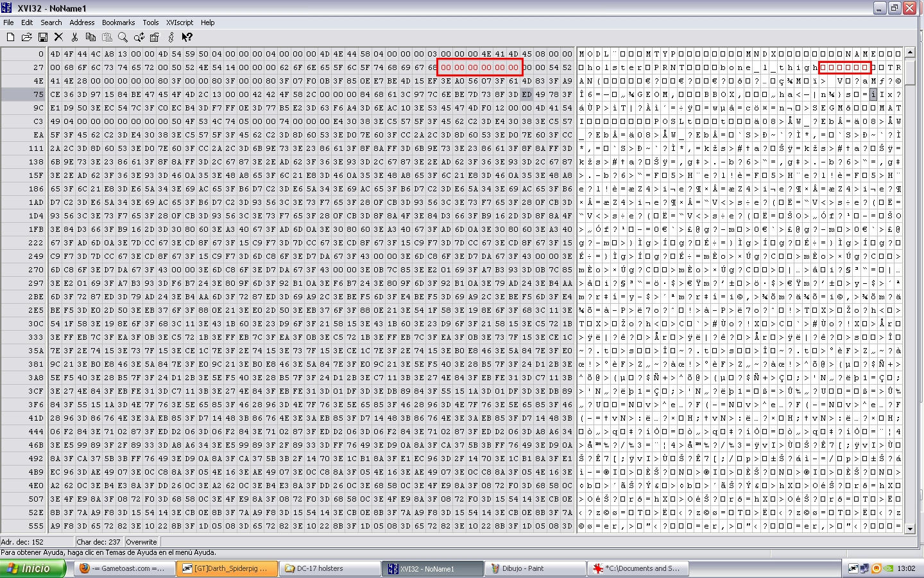Click the Replace icon beside the magnifier
The height and width of the screenshot is (578, 924).
click(x=139, y=37)
